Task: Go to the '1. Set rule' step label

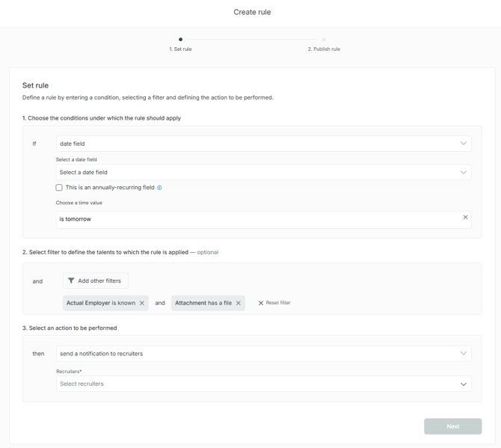Action: click(180, 49)
